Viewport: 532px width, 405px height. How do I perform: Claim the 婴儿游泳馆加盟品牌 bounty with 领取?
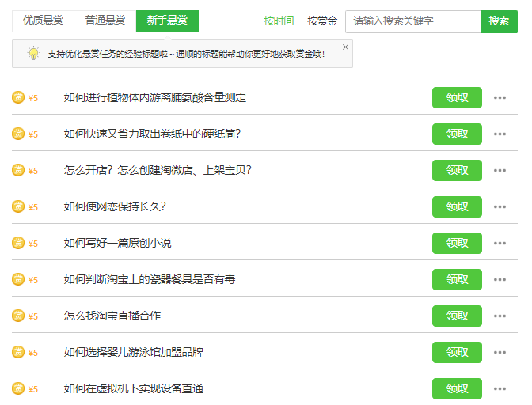[x=457, y=352]
